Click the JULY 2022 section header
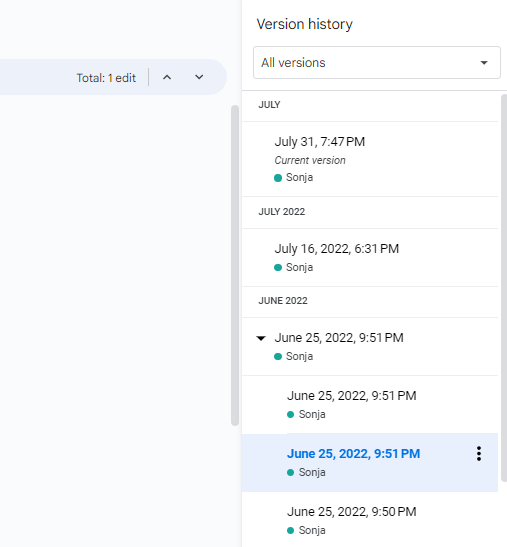507x547 pixels. coord(282,212)
